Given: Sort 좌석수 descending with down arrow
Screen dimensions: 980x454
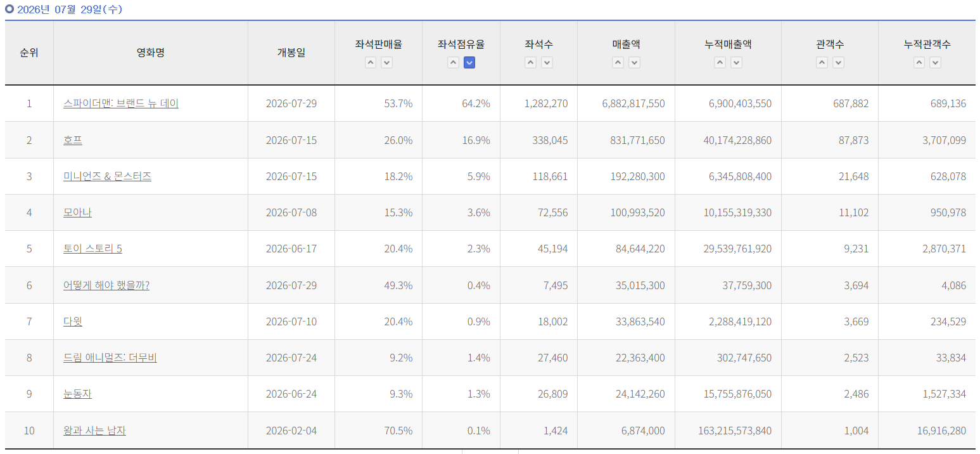Looking at the screenshot, I should [547, 62].
